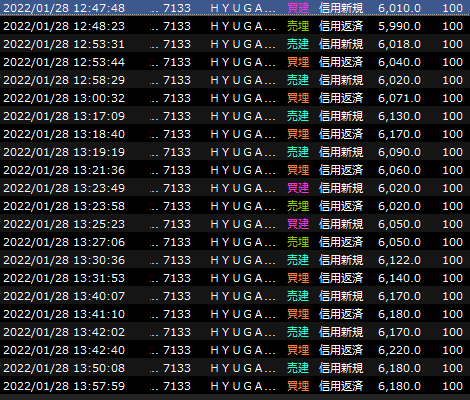Viewport: 470px width, 400px height.
Task: Click 買埋 in the 13:57:59 row
Action: click(298, 386)
